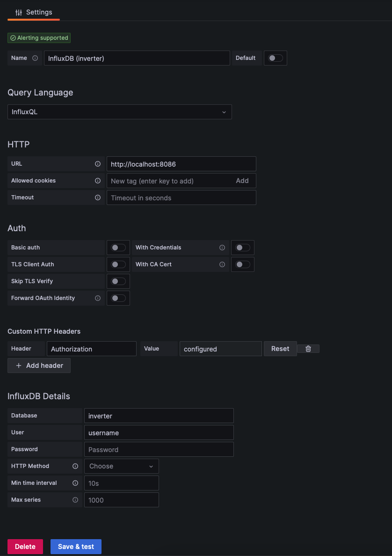Enable the Skip TLS Verify switch
The height and width of the screenshot is (556, 392).
coord(118,281)
